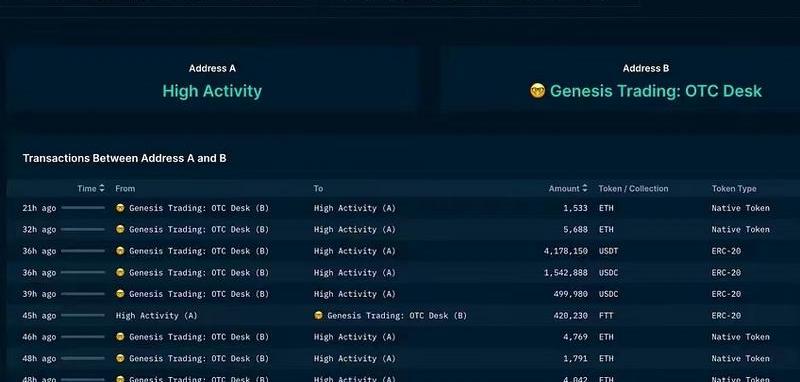800x382 pixels.
Task: Click the To column header
Action: tap(318, 188)
